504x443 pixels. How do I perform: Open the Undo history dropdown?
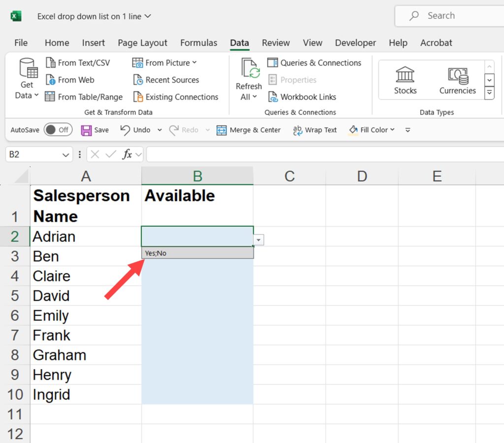point(160,130)
